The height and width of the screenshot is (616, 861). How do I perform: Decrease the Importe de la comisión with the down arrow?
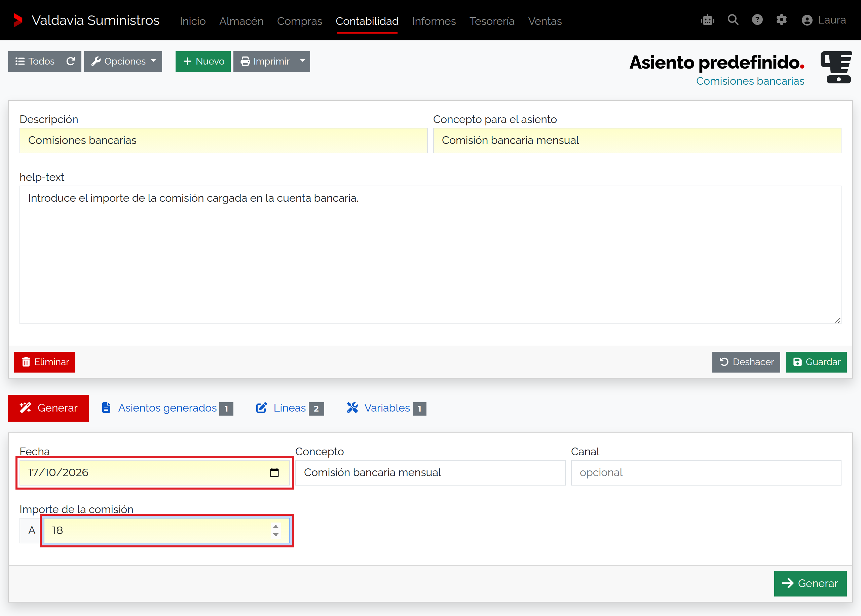tap(276, 535)
